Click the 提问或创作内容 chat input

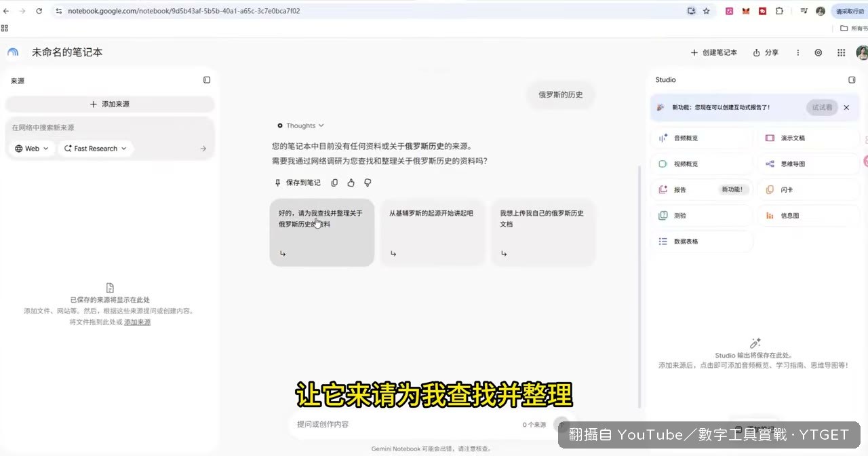coord(406,424)
